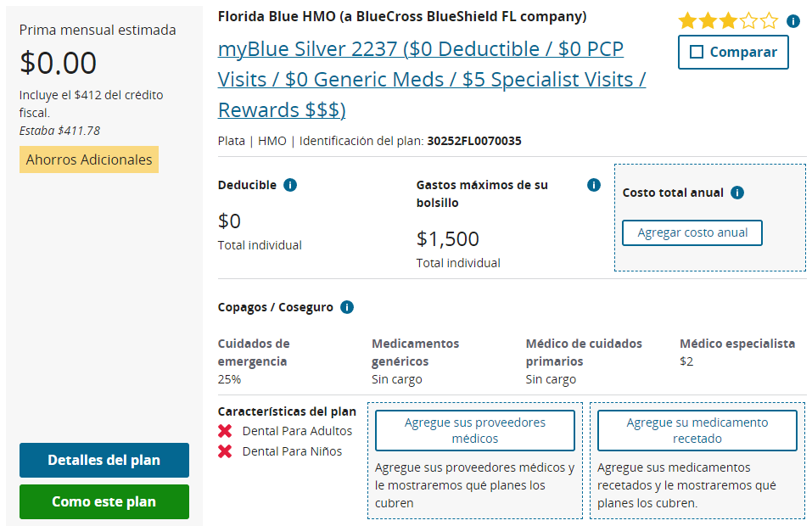Click the Ahorros Adicionales yellow badge
This screenshot has width=812, height=526.
(x=89, y=159)
